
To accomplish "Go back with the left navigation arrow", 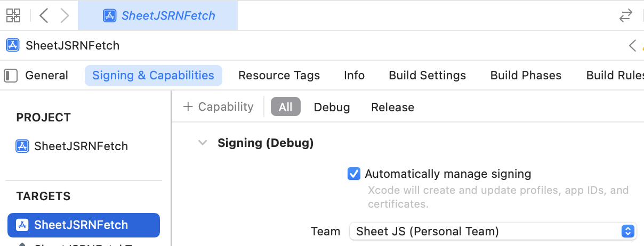I will [x=44, y=15].
